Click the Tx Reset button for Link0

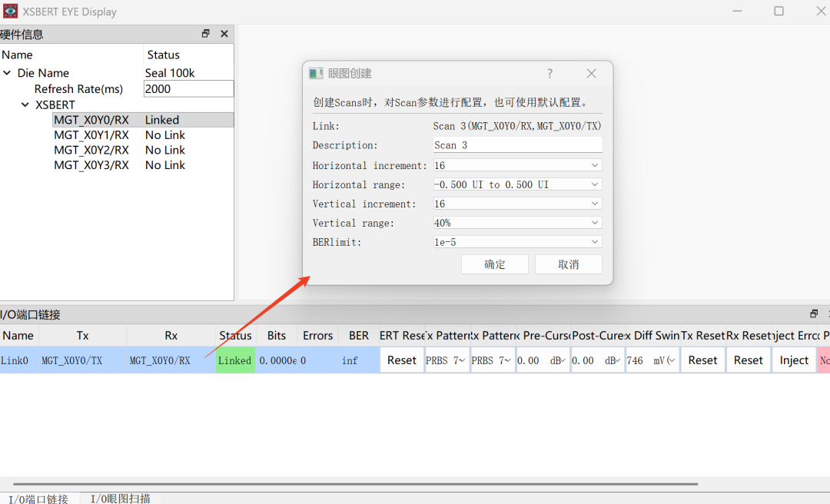tap(702, 360)
